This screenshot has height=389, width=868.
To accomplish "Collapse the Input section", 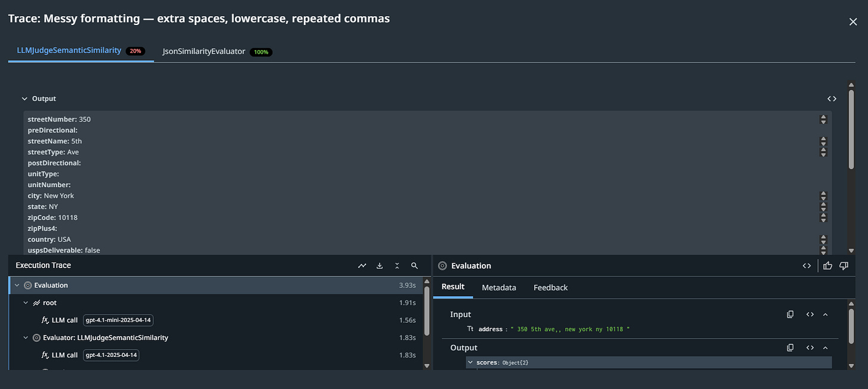I will (x=826, y=315).
